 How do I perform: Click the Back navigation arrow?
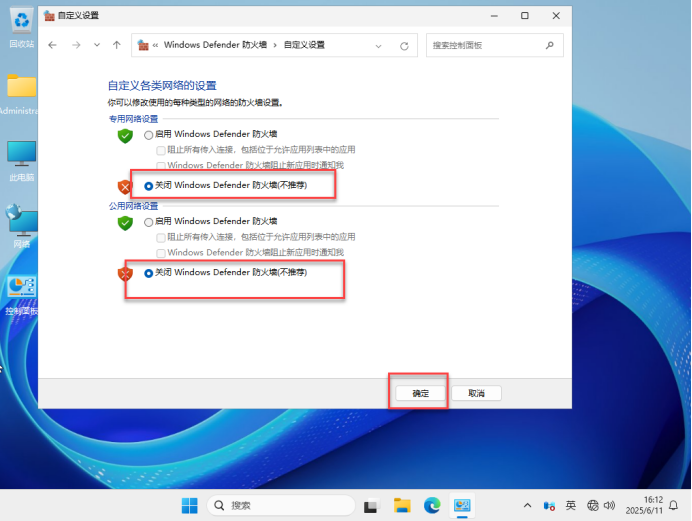[x=53, y=45]
